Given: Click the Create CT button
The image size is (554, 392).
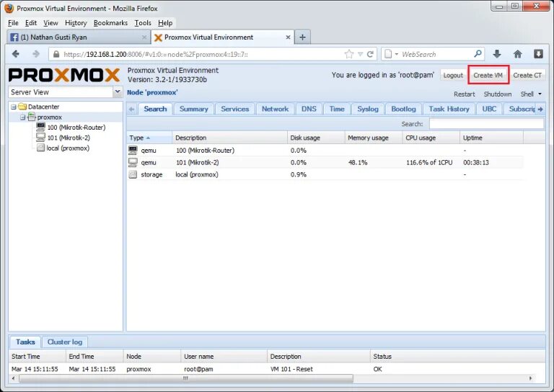Looking at the screenshot, I should click(x=527, y=75).
